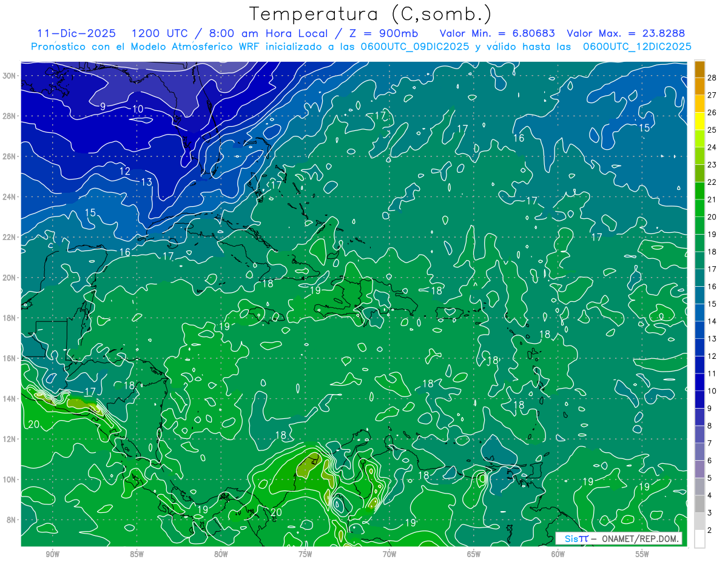Click the title 'Temperatura (C,somb.)'
Screen dimensions: 728x562
pyautogui.click(x=371, y=14)
